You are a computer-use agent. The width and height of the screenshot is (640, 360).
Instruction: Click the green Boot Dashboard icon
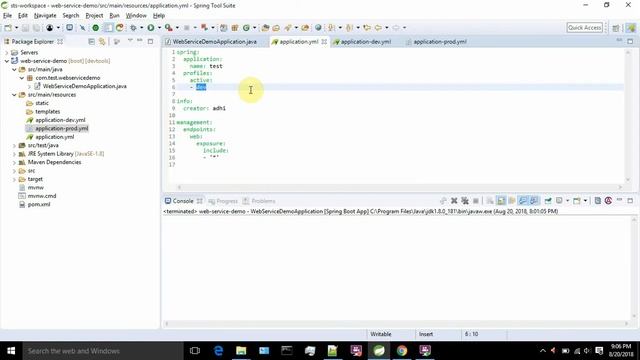pyautogui.click(x=96, y=28)
